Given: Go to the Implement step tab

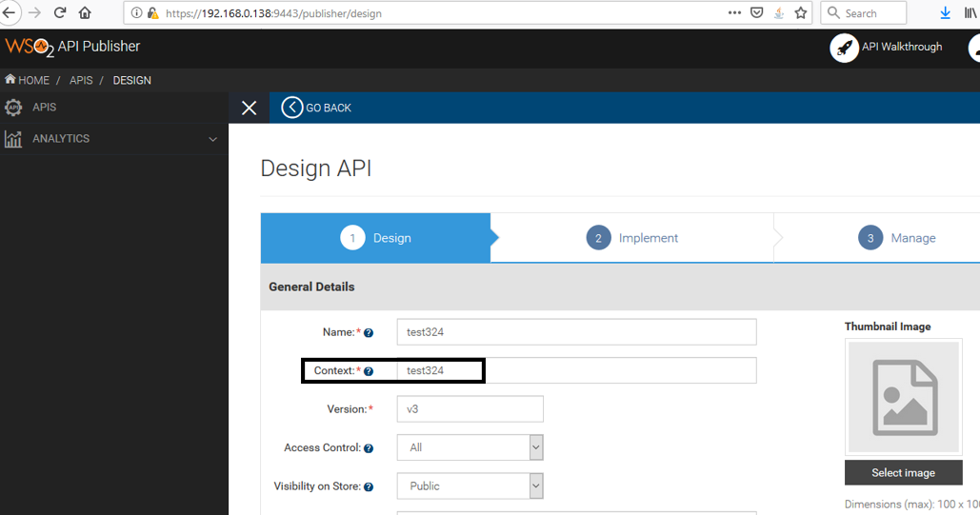Looking at the screenshot, I should click(632, 238).
